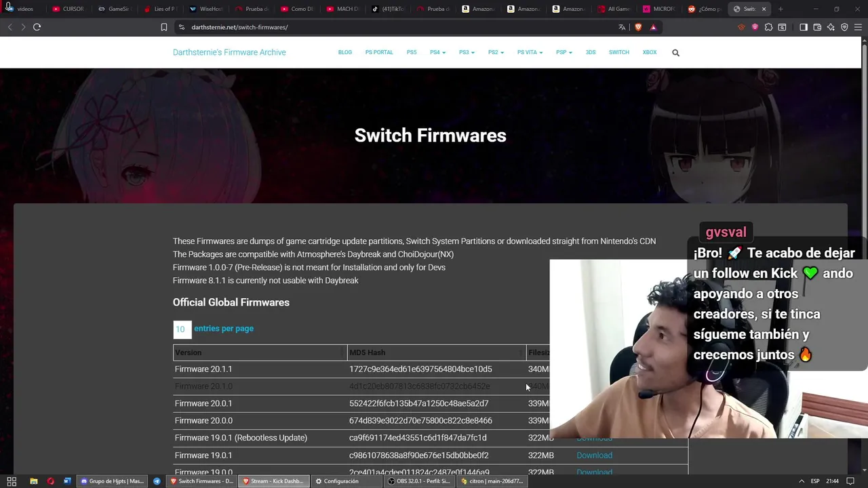The image size is (868, 488).
Task: Click the browser address bar URL
Action: (x=239, y=27)
